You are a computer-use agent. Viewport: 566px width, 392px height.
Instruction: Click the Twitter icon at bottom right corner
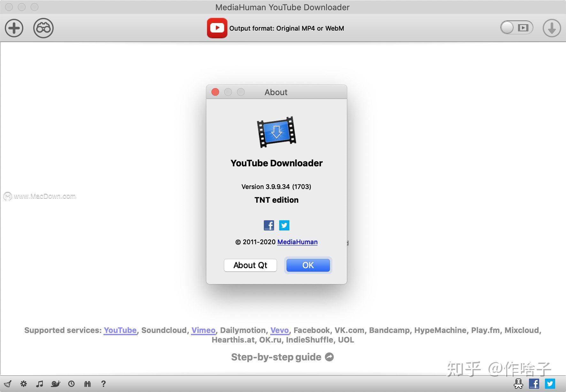(x=550, y=384)
